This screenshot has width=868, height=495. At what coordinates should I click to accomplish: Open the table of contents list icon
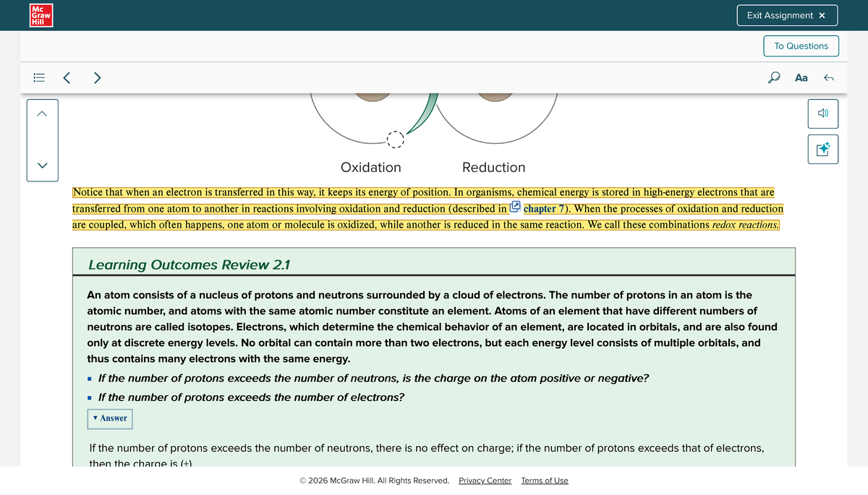click(40, 77)
